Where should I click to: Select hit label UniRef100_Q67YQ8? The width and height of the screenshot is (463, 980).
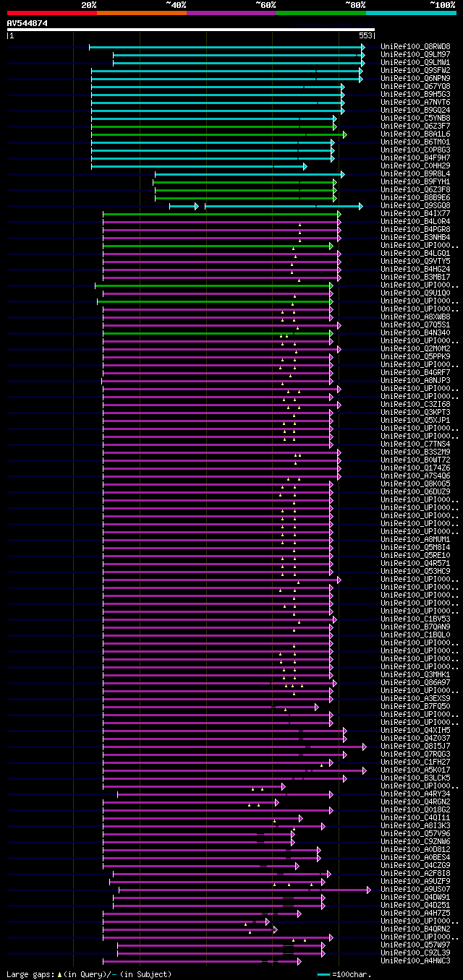point(415,86)
